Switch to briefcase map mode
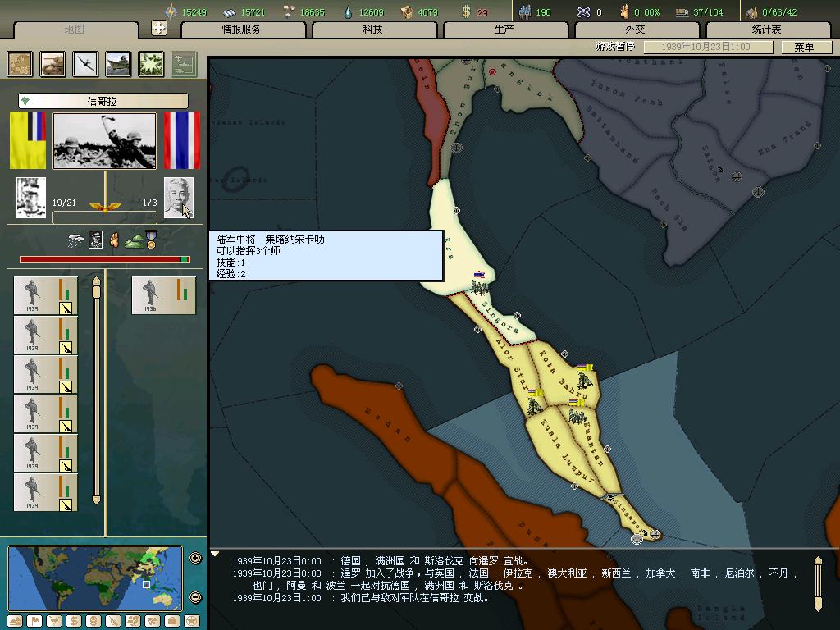 tap(172, 621)
